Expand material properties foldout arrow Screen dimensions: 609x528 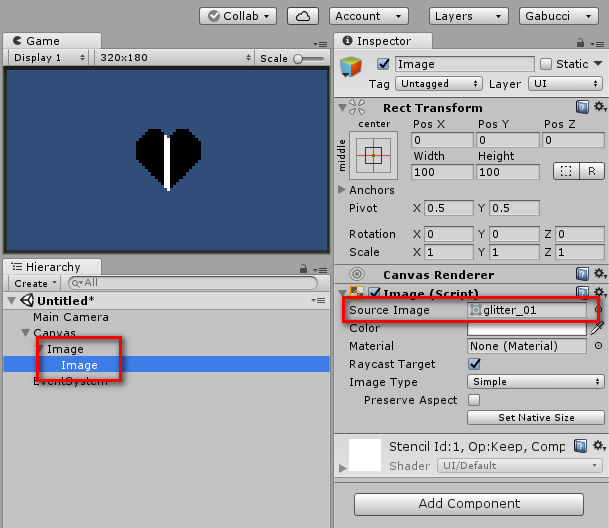pos(342,468)
